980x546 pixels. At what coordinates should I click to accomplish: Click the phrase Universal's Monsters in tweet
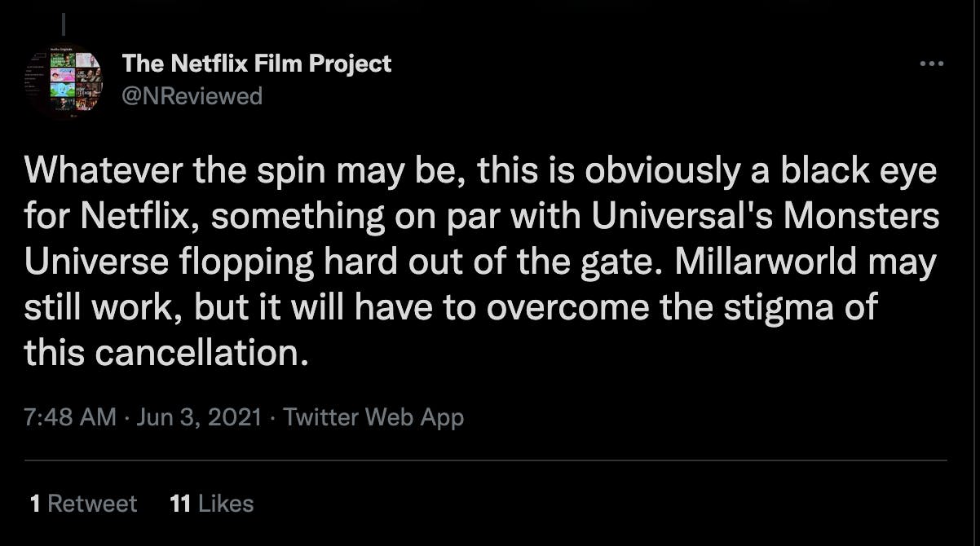[x=766, y=217]
